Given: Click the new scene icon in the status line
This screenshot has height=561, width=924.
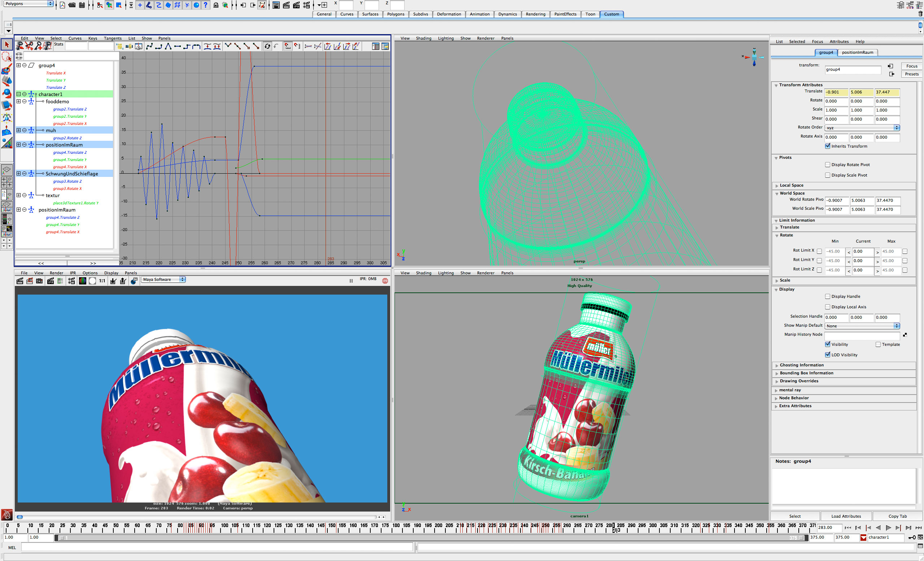Looking at the screenshot, I should click(x=62, y=5).
